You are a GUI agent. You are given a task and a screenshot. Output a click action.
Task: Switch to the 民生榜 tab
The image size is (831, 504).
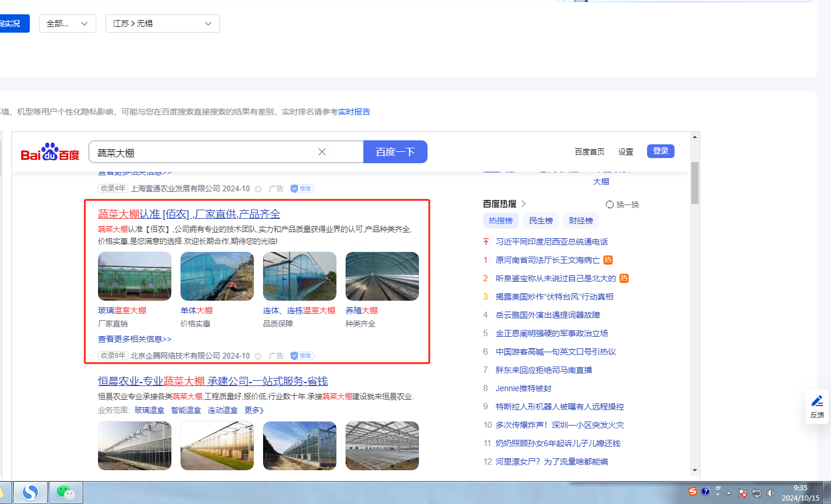540,220
